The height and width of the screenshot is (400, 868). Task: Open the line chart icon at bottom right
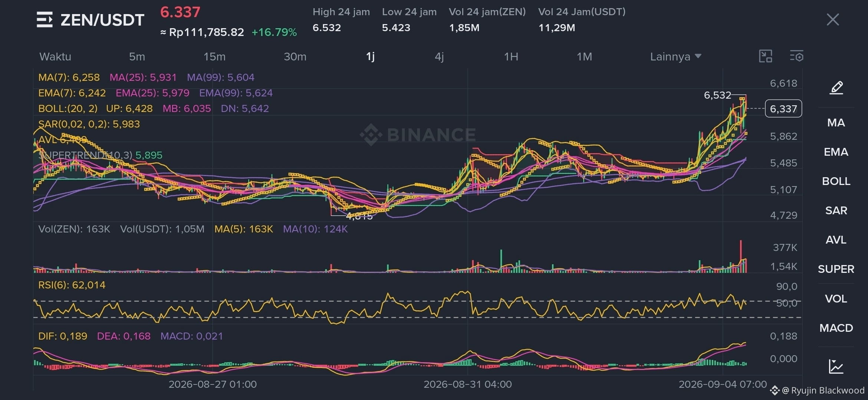coord(836,366)
